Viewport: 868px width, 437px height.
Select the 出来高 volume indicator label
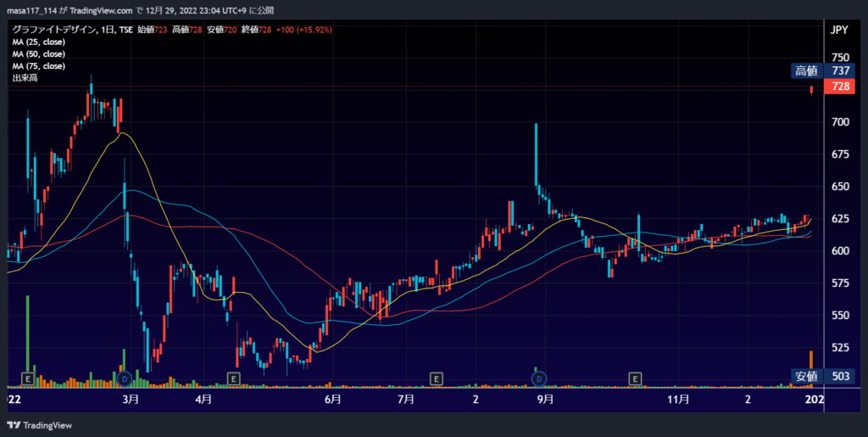coord(23,78)
